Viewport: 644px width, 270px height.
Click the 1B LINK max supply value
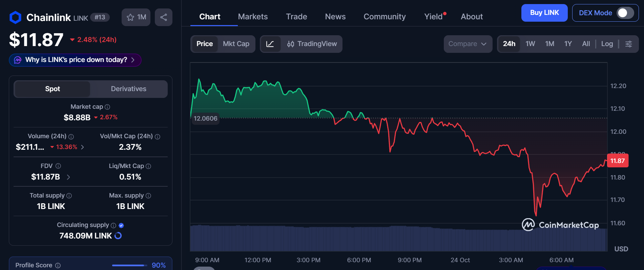pyautogui.click(x=130, y=206)
